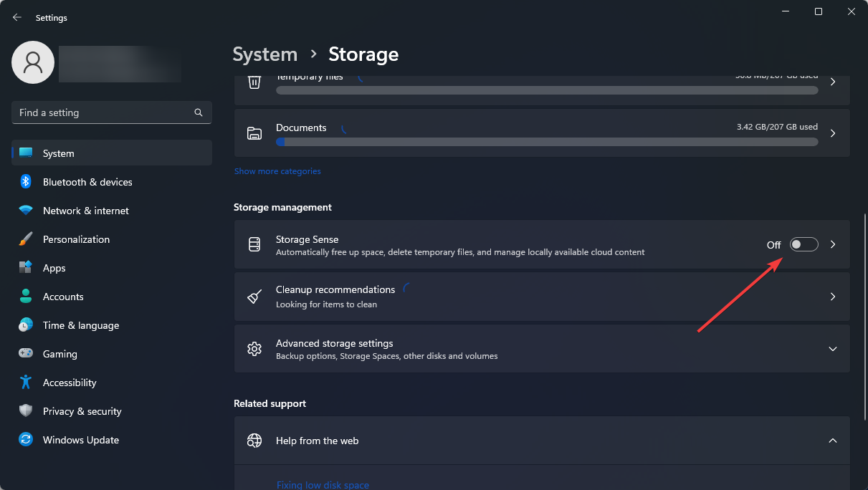Open Time & language settings
Image resolution: width=868 pixels, height=490 pixels.
pos(112,325)
